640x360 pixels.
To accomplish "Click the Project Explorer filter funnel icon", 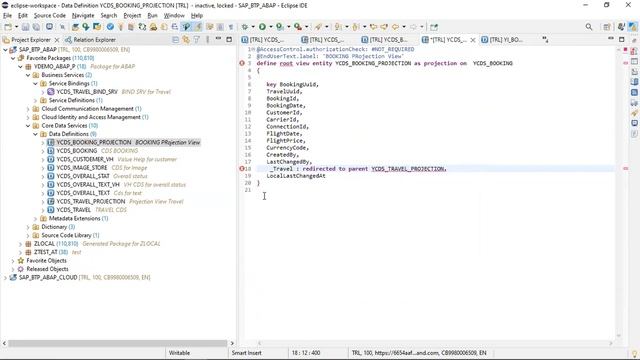I will (x=197, y=40).
